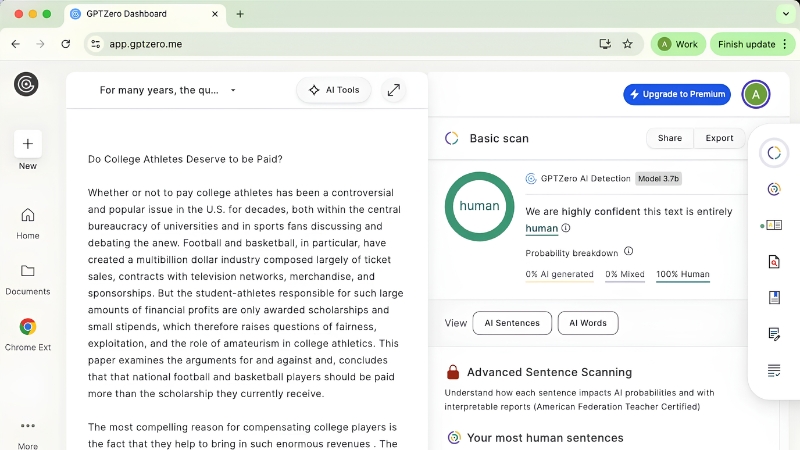This screenshot has width=800, height=450.
Task: Go forward in browser
Action: tap(40, 44)
